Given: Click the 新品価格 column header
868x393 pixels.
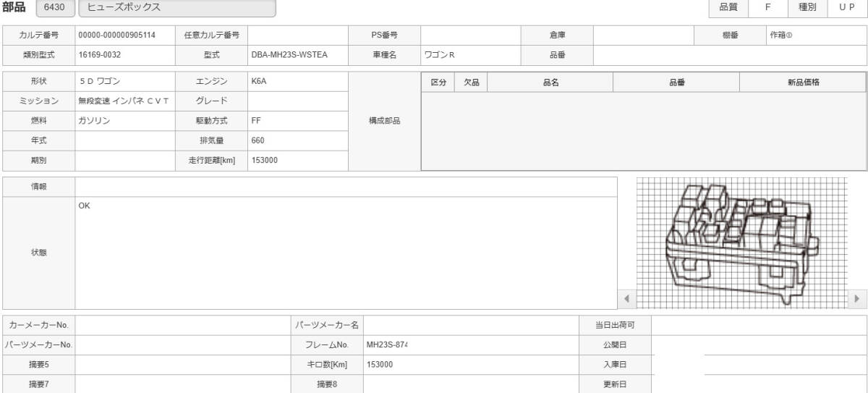Looking at the screenshot, I should point(803,83).
